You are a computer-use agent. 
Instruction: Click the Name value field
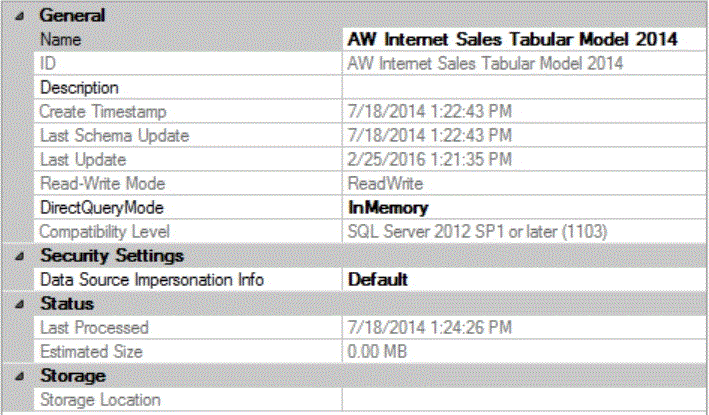point(513,40)
